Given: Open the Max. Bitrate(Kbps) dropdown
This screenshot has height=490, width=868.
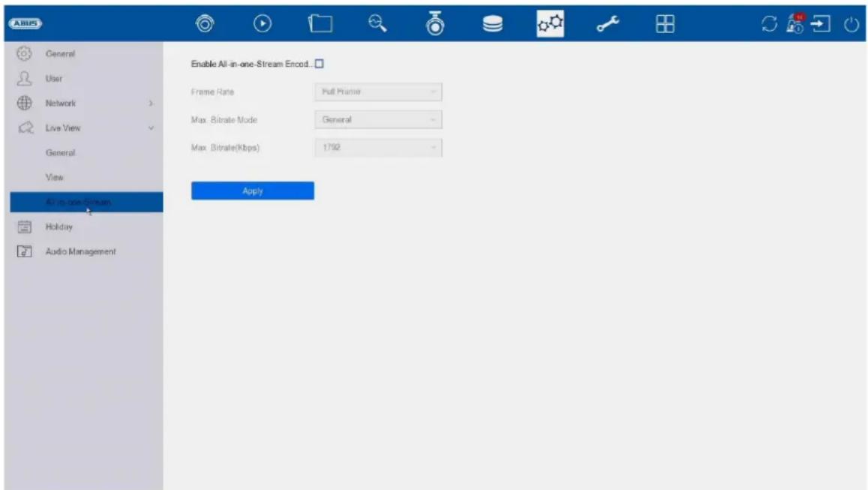Looking at the screenshot, I should (x=378, y=147).
